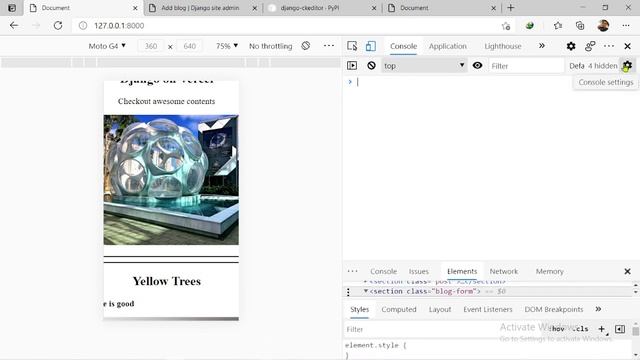Click the console prompt input line
Screen dimensions: 640x360
coord(494,82)
